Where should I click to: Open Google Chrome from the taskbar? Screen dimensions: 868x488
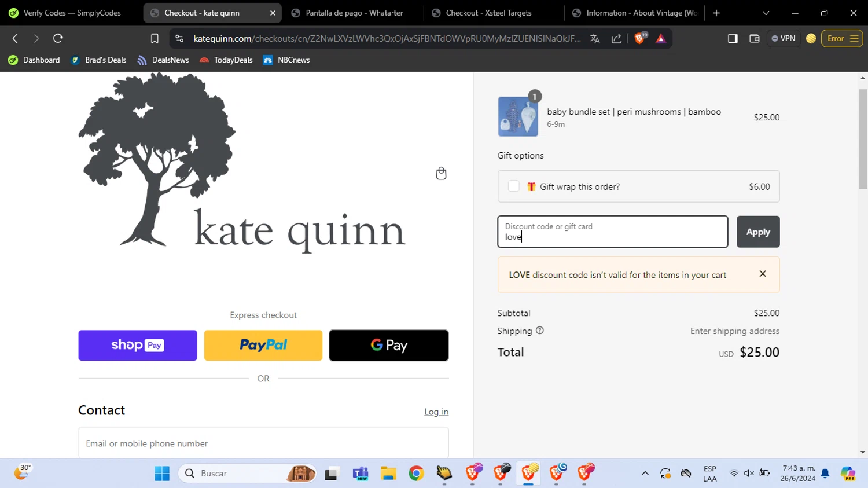click(416, 474)
